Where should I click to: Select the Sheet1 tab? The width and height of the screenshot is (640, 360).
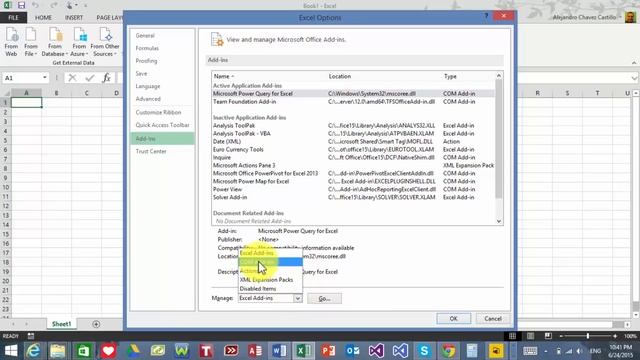pyautogui.click(x=61, y=324)
